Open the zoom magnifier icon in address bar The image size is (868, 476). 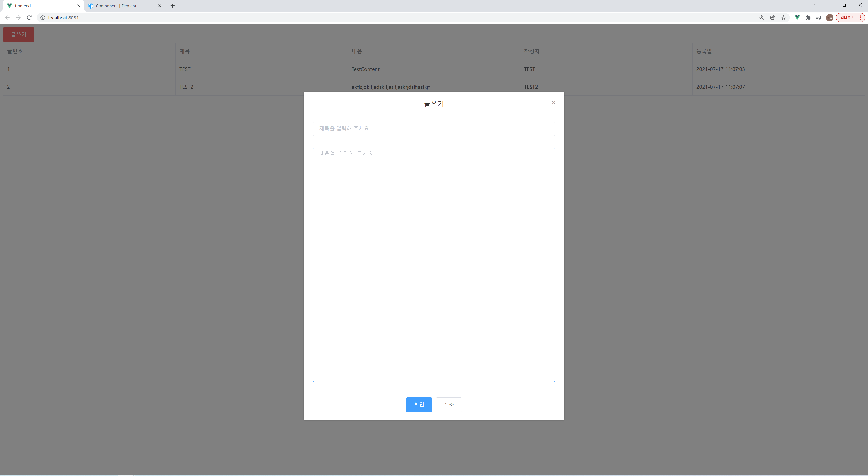[x=762, y=18]
